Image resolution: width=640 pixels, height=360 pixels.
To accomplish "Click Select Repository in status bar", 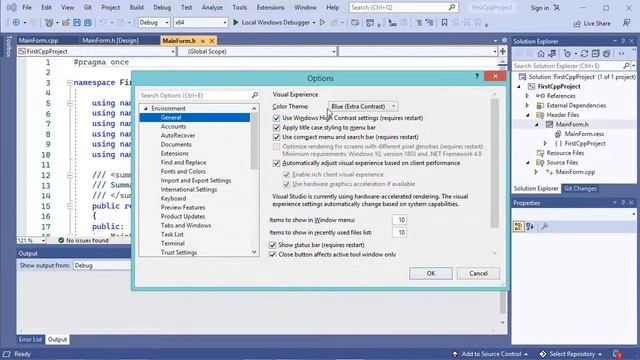I will pos(571,354).
